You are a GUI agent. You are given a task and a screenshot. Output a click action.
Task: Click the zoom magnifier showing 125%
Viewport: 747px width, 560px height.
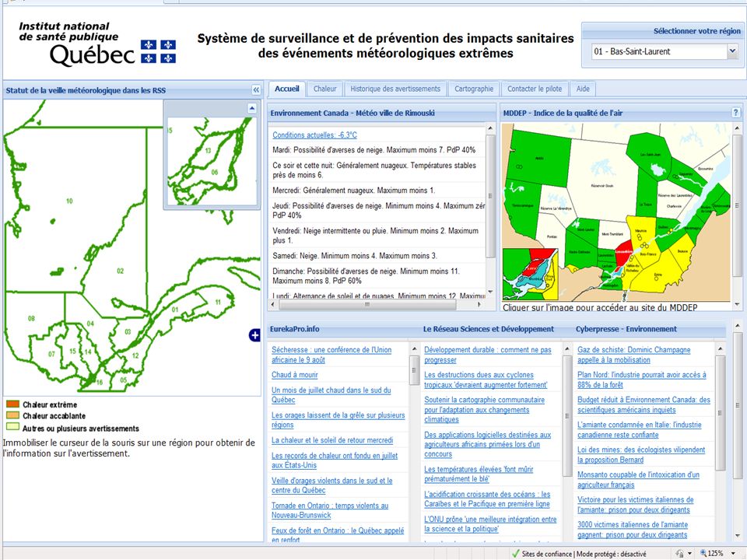coord(703,553)
